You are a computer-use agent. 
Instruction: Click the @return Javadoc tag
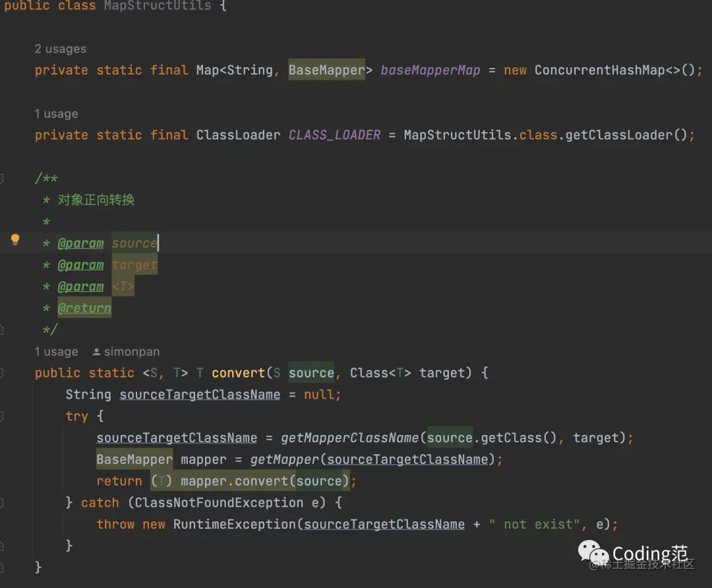[84, 309]
